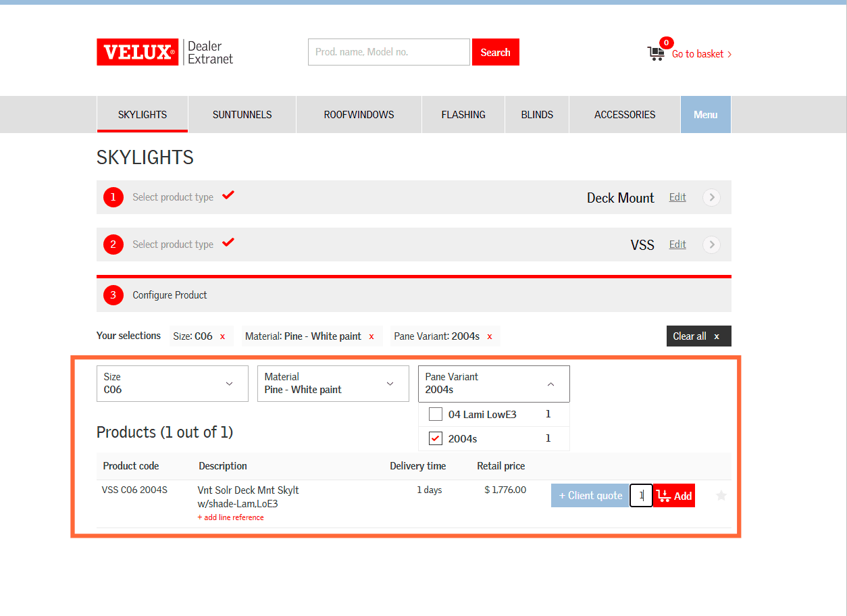Open the Suntunnels tab
847x616 pixels.
pyautogui.click(x=242, y=114)
